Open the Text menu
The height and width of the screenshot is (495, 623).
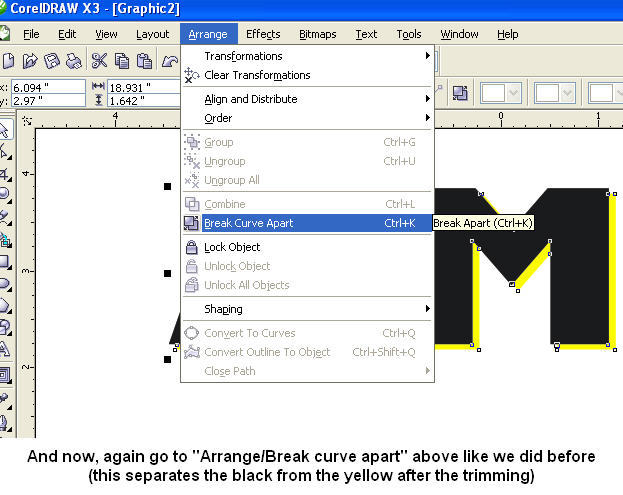(x=366, y=34)
